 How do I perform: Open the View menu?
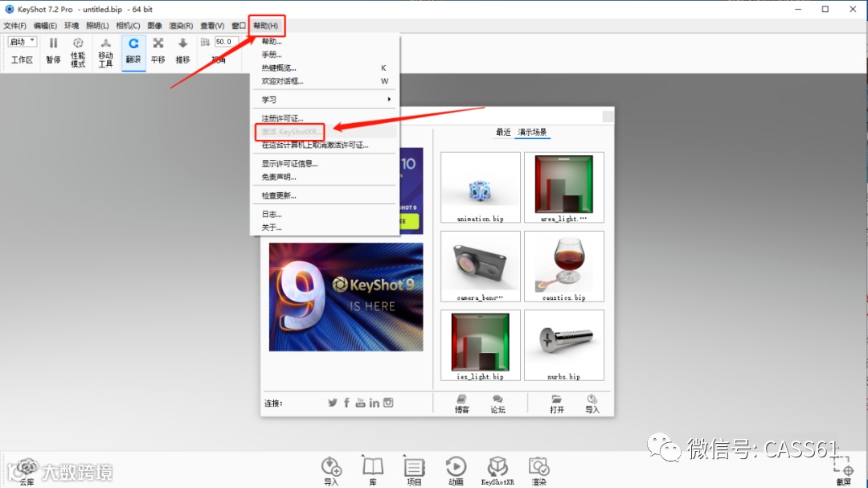(212, 26)
